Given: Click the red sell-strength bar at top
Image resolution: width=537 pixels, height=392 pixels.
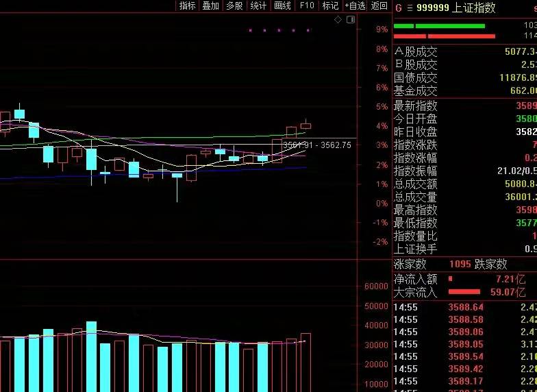Looking at the screenshot, I should [445, 36].
